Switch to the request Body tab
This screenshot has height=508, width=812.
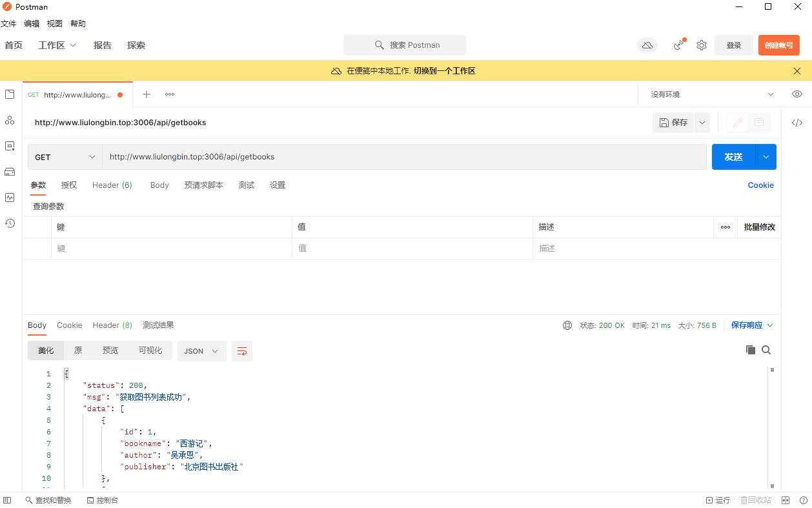tap(159, 185)
